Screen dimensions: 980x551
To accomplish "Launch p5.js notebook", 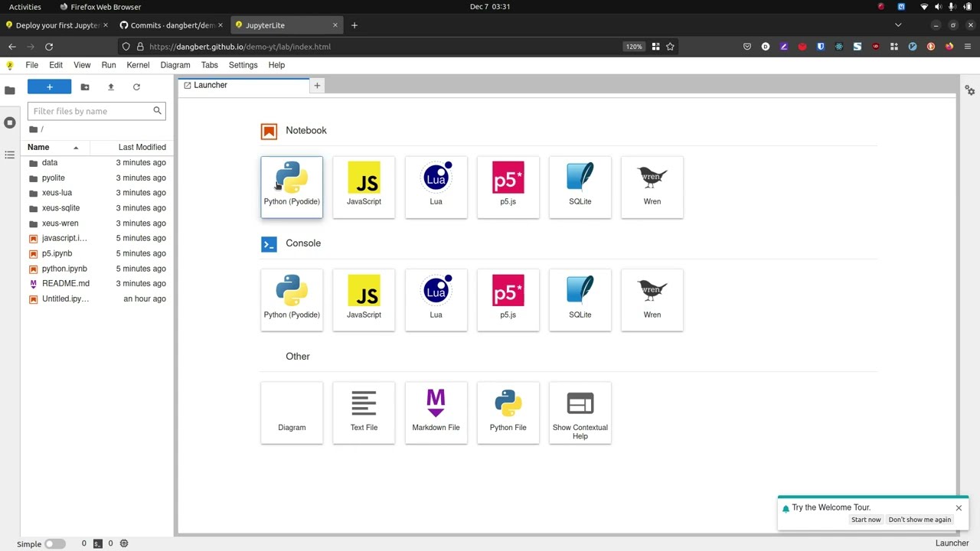I will [x=508, y=187].
